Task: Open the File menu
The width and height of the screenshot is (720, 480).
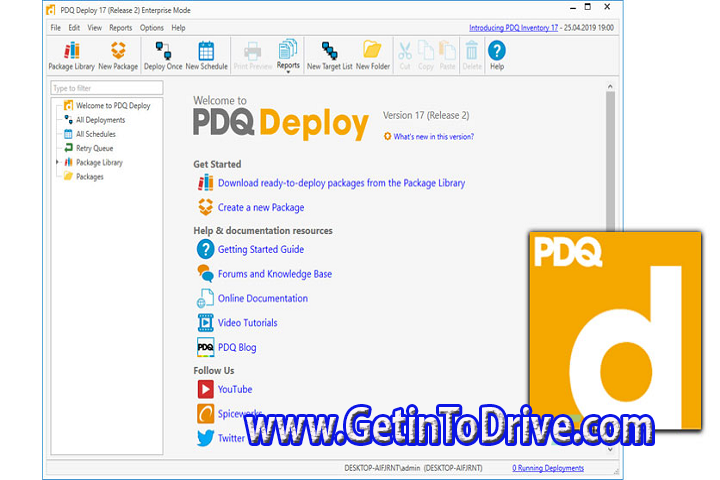Action: click(56, 28)
